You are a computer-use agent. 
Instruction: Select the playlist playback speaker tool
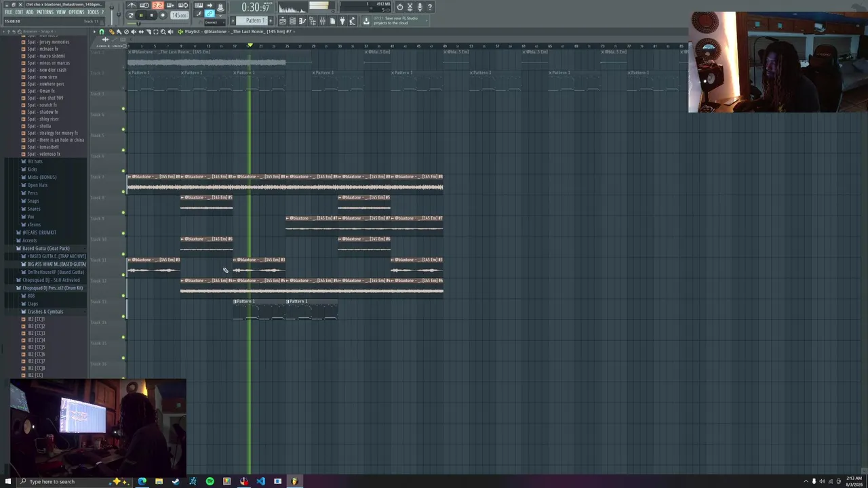170,32
